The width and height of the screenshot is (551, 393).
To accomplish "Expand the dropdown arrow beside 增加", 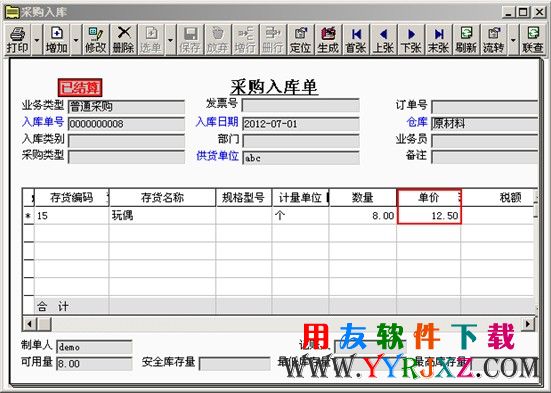I will (76, 40).
